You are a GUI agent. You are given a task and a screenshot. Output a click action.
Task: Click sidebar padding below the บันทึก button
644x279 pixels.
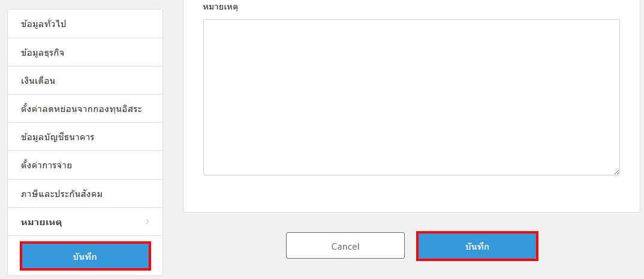(85, 272)
